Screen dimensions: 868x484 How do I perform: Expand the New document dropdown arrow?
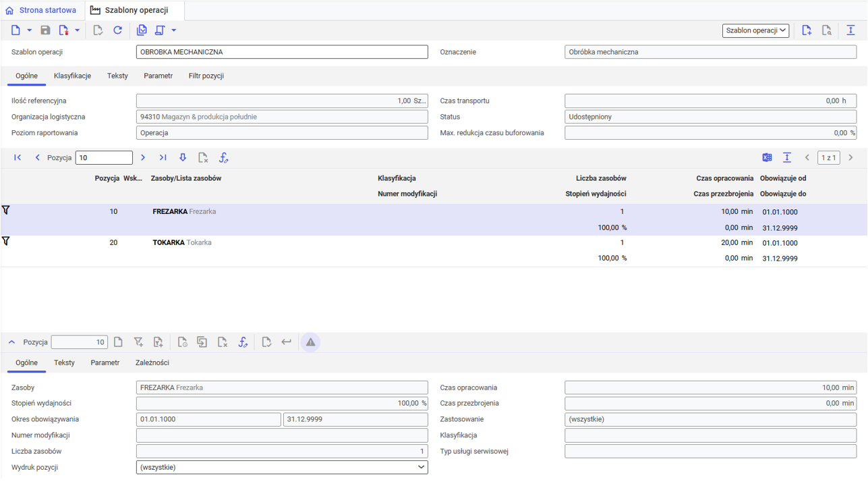(30, 30)
